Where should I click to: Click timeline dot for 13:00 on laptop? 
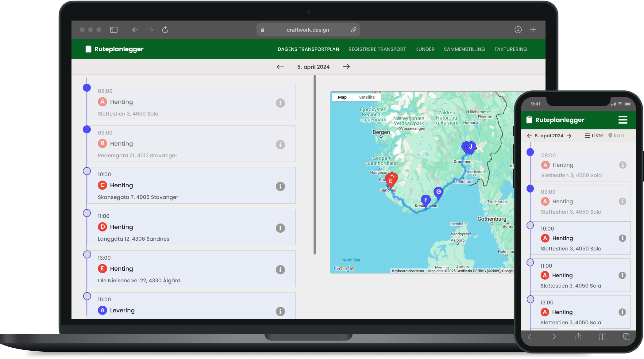(x=87, y=254)
